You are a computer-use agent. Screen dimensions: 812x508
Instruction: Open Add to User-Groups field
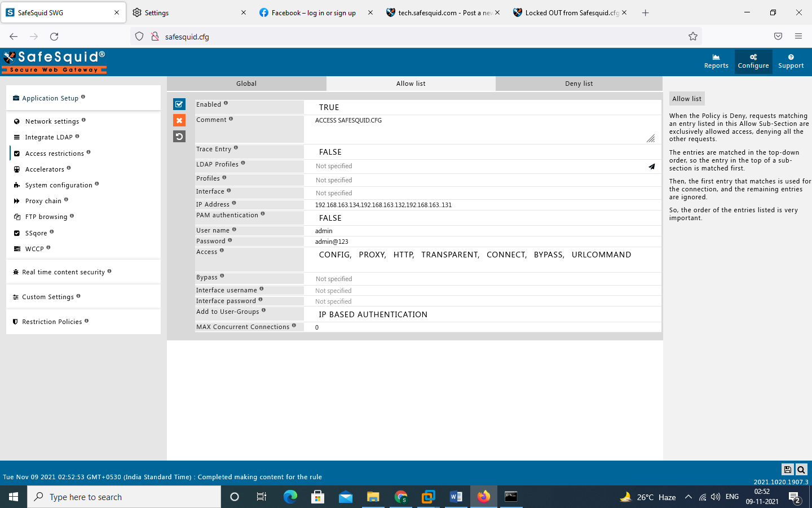[x=483, y=314]
